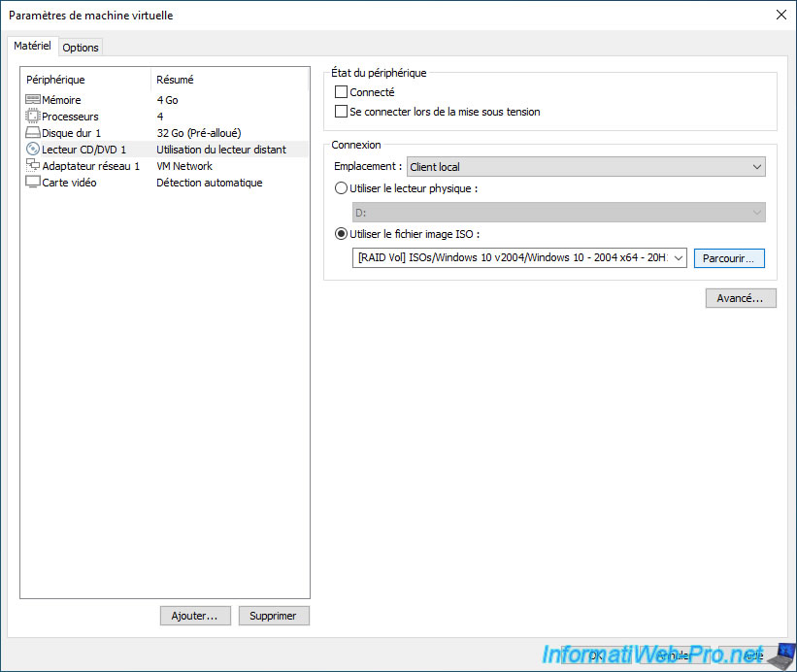Close the virtual machine settings window
Viewport: 797px width, 672px height.
(781, 15)
